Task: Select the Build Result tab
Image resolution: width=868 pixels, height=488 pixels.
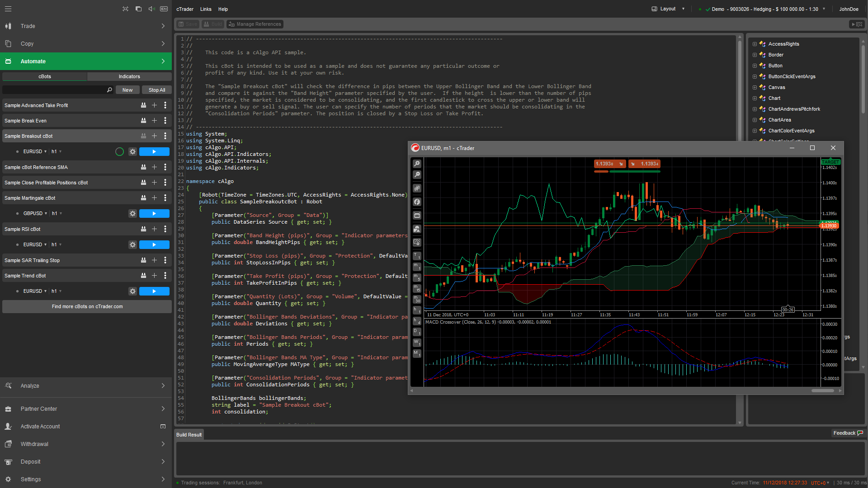Action: point(189,435)
